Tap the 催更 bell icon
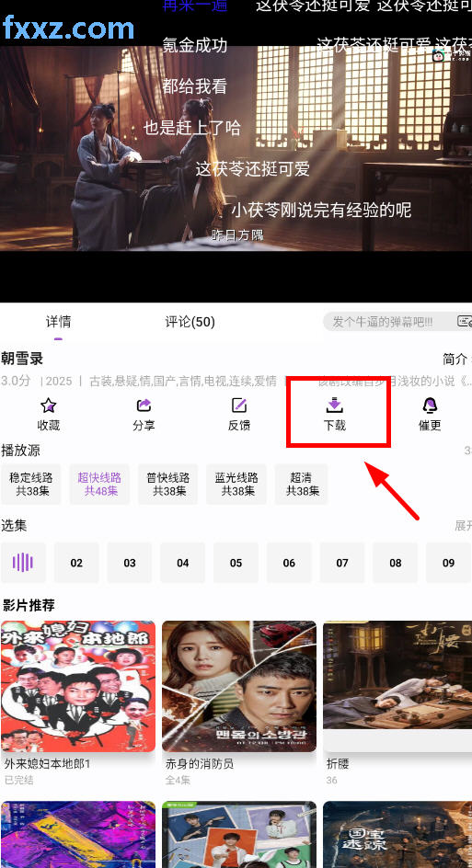 [x=430, y=405]
